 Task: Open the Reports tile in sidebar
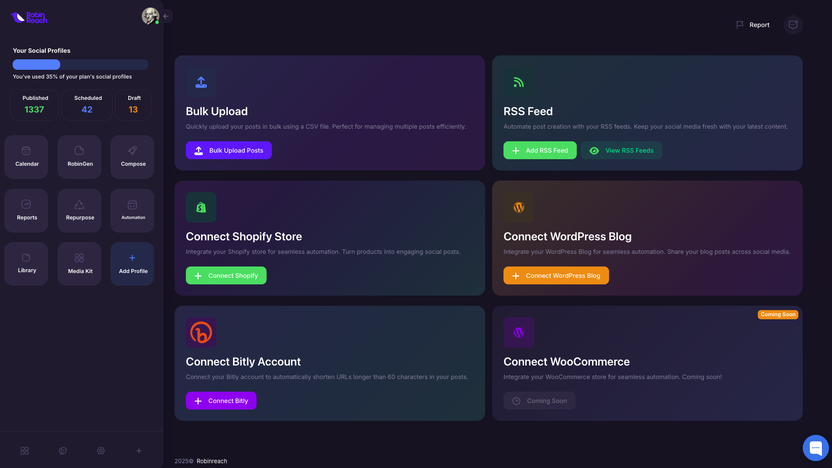click(27, 210)
